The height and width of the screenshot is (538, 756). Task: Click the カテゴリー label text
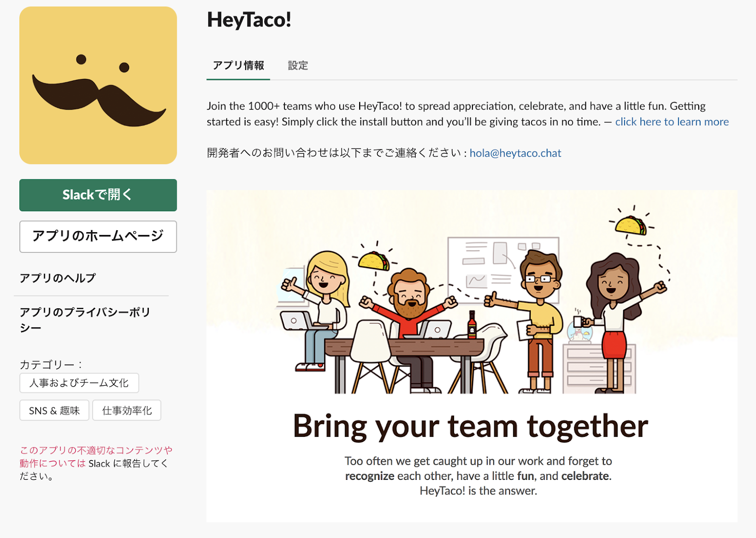coord(51,364)
